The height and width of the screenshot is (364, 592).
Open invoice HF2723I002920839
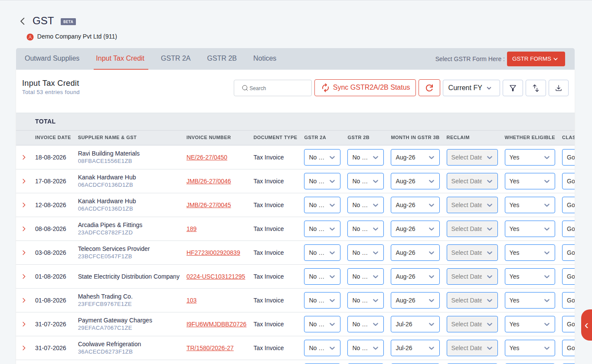[x=213, y=253]
